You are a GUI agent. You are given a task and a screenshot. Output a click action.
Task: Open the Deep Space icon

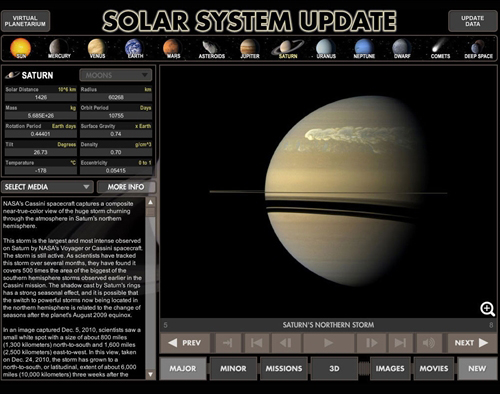tap(478, 48)
